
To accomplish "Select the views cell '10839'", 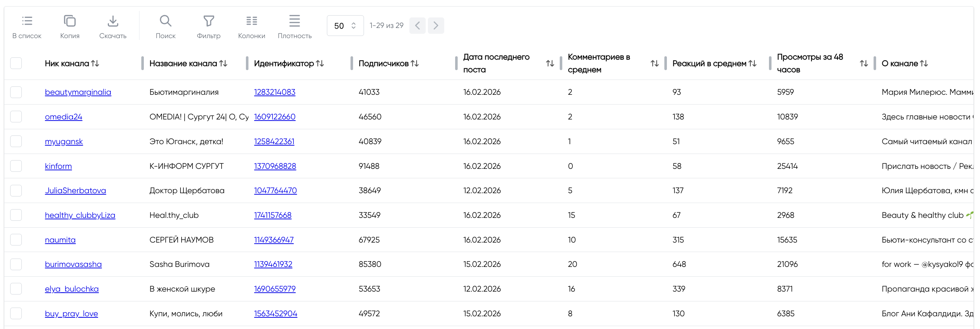I will [787, 117].
